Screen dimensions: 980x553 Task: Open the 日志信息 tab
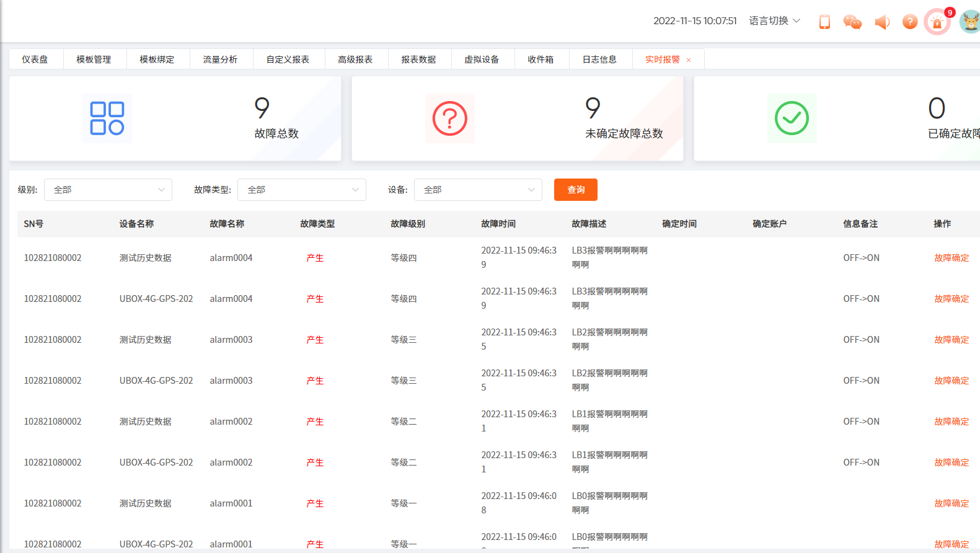599,60
